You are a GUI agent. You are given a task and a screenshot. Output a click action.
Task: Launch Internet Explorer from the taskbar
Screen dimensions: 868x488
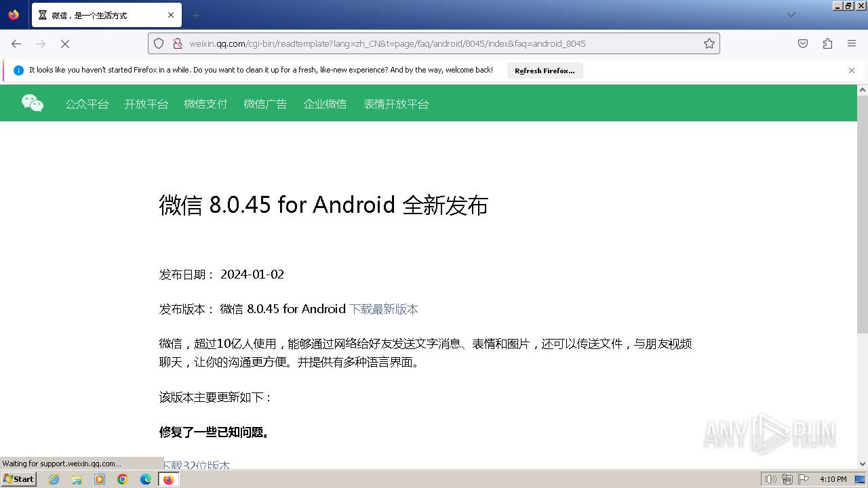coord(54,479)
